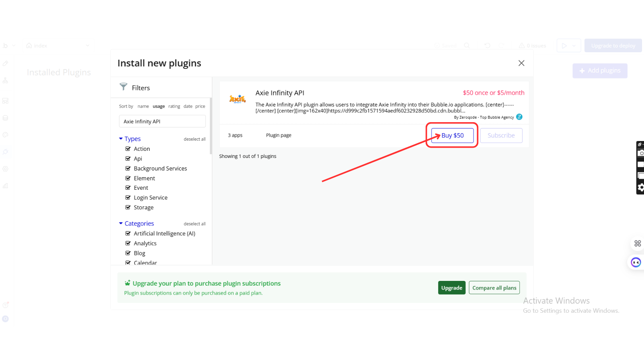Image resolution: width=644 pixels, height=363 pixels.
Task: Collapse the Categories filter section
Action: click(121, 224)
